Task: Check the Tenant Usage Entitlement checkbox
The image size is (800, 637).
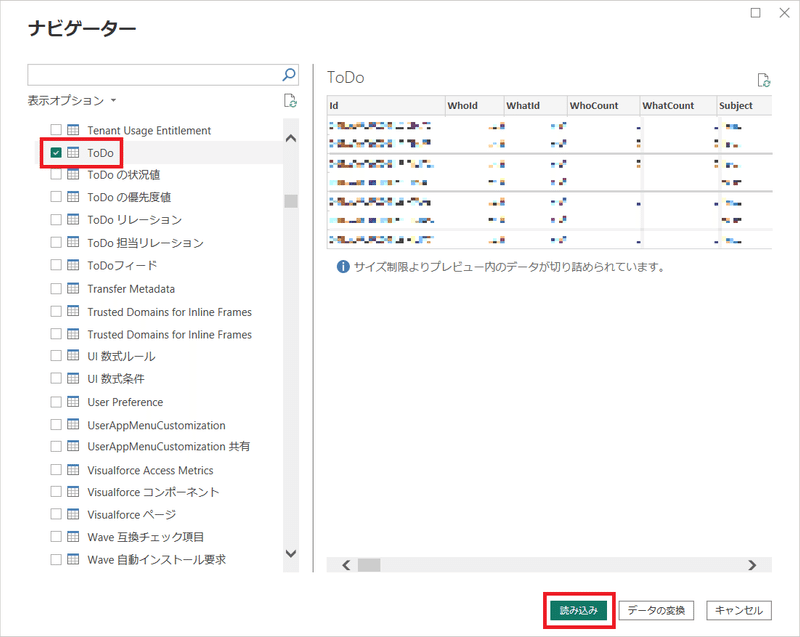Action: point(56,130)
